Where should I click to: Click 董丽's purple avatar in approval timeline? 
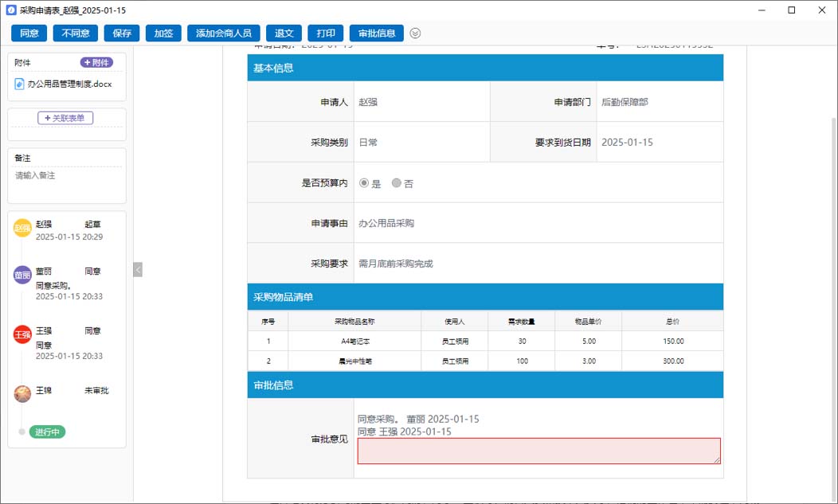pos(22,275)
